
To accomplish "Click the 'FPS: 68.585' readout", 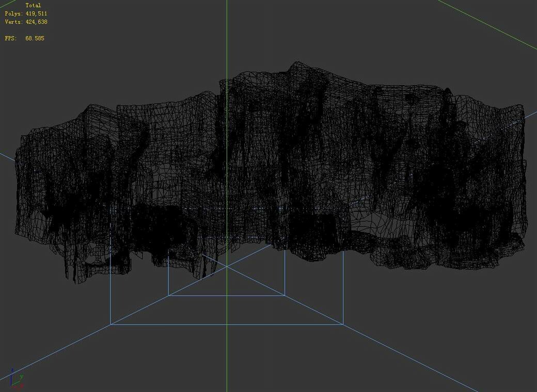I will [25, 38].
